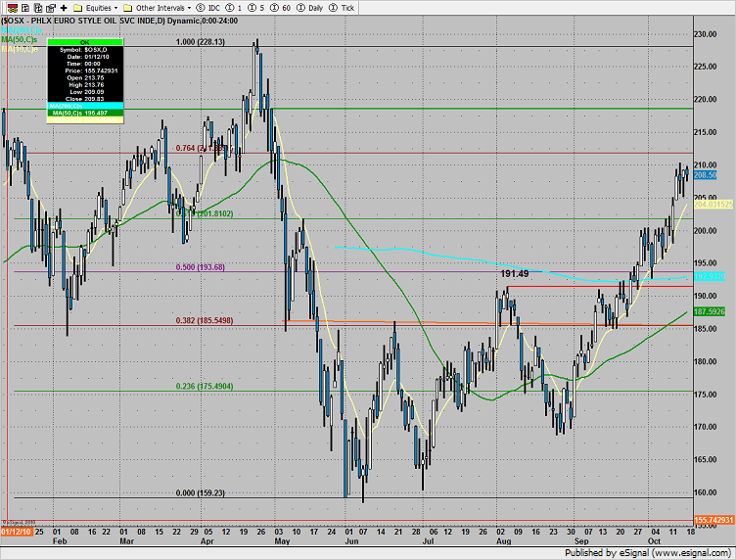The image size is (736, 560).
Task: Click the MA(200,C) cyan study label
Action: tap(21, 31)
